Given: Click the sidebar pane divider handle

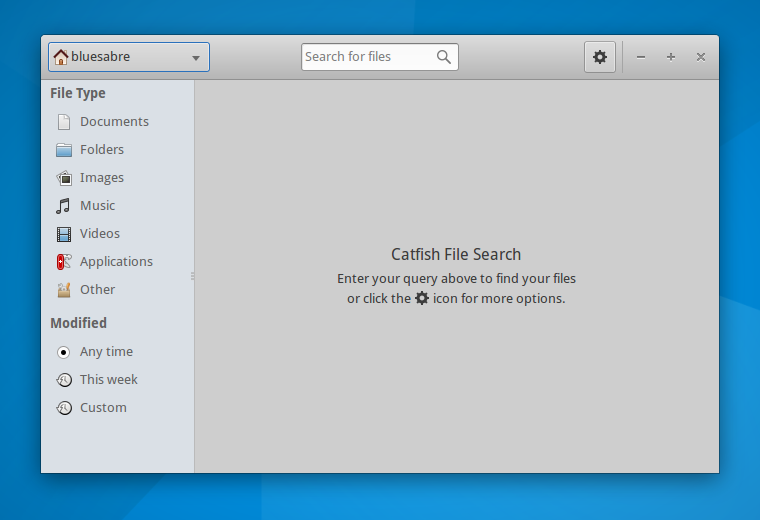Looking at the screenshot, I should click(193, 276).
